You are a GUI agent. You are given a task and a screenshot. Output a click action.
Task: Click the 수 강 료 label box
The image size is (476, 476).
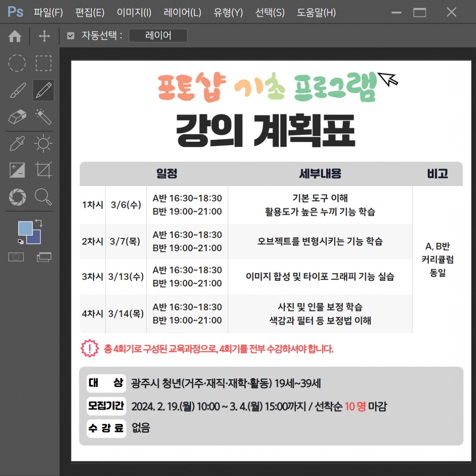pyautogui.click(x=106, y=428)
